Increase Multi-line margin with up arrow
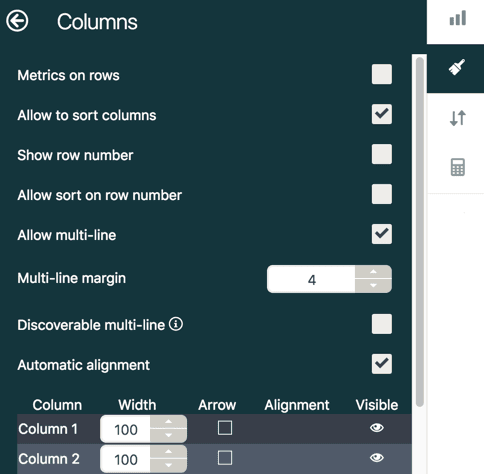Viewport: 484px width, 474px height. pos(373,272)
